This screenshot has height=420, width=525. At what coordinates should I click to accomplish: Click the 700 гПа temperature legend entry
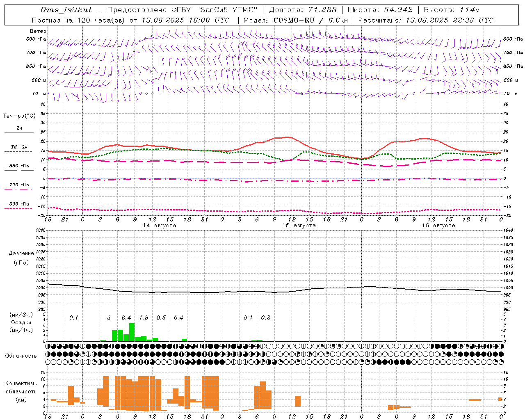(x=19, y=185)
